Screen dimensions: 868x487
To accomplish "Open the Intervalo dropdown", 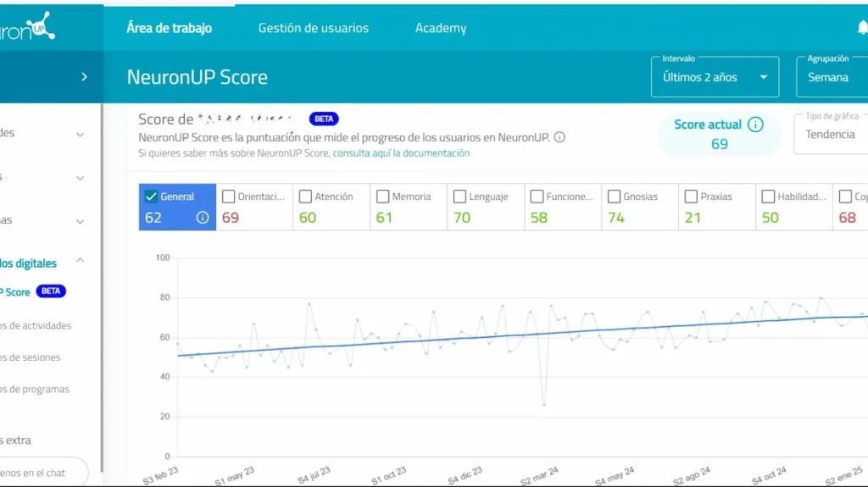I will (715, 77).
